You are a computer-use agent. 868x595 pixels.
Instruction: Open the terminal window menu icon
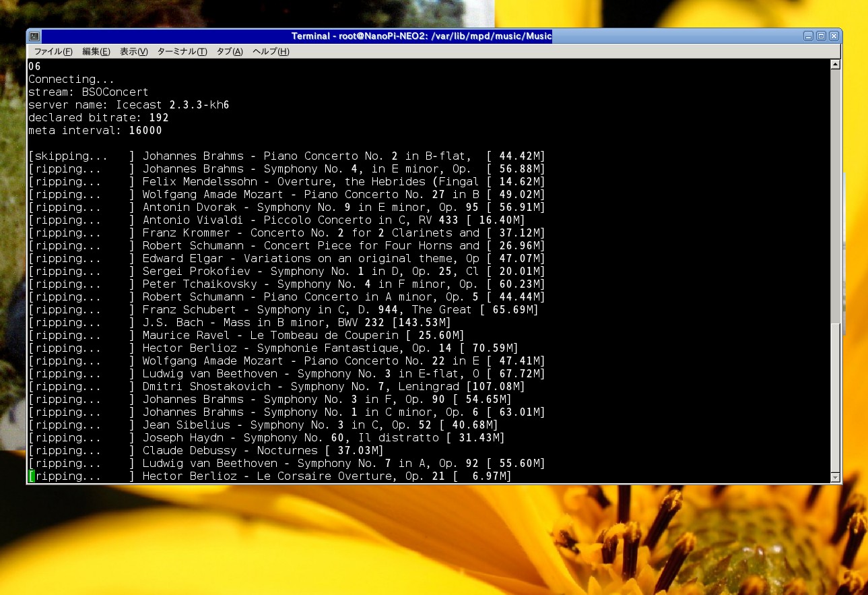34,36
